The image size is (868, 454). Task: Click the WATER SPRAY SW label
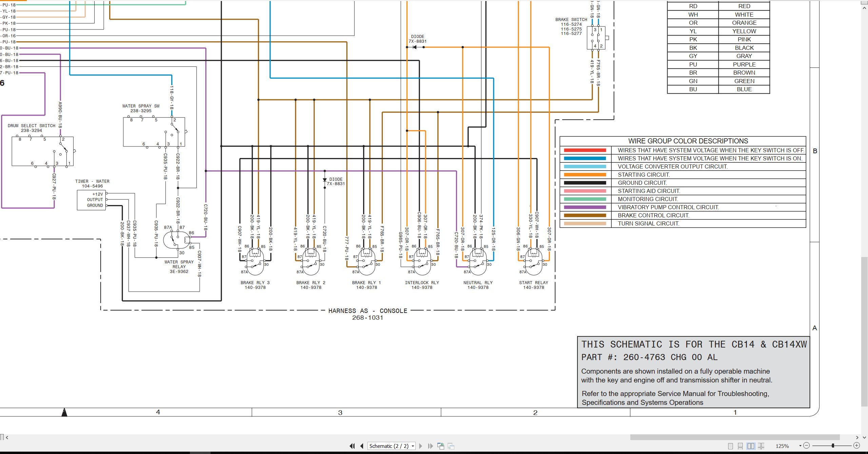pyautogui.click(x=141, y=106)
